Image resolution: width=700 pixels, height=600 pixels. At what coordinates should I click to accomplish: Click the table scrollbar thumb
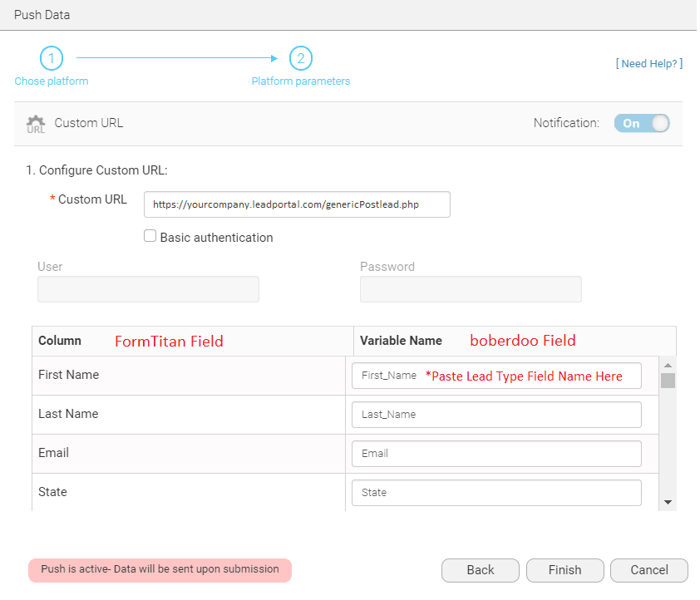point(668,381)
